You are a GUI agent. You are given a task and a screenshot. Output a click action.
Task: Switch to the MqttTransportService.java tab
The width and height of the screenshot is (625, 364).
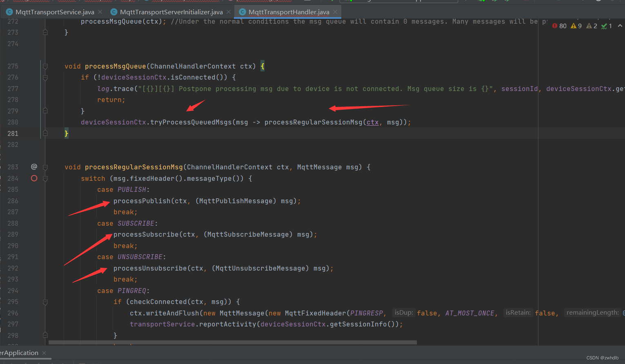pyautogui.click(x=55, y=12)
